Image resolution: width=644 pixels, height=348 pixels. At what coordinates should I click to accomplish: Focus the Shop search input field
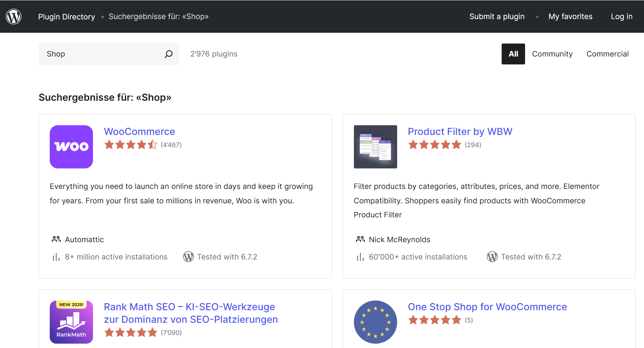click(x=101, y=54)
